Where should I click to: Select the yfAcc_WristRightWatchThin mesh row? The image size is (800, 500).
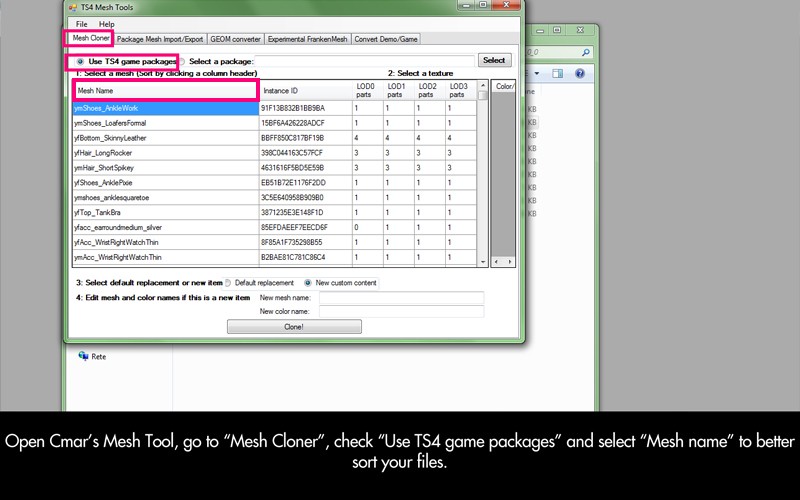click(x=166, y=242)
